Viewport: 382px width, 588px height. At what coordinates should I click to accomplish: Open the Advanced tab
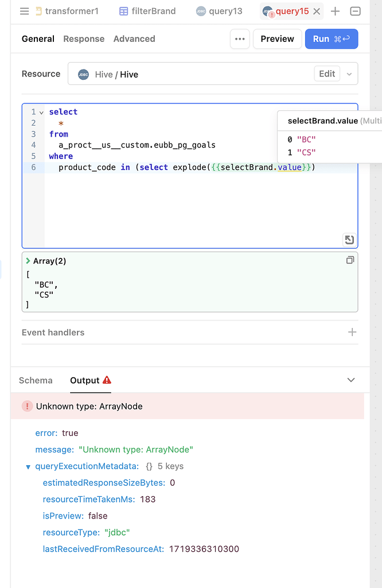click(134, 39)
